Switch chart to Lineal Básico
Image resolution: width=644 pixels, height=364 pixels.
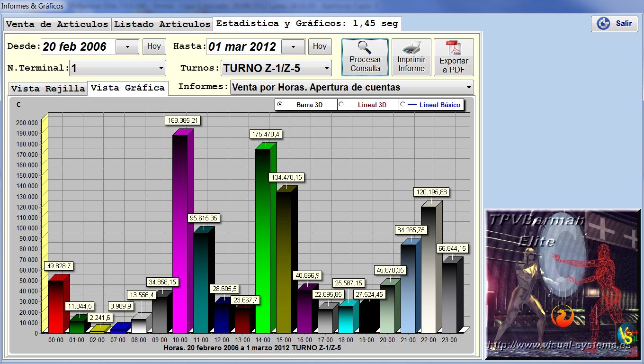click(402, 105)
